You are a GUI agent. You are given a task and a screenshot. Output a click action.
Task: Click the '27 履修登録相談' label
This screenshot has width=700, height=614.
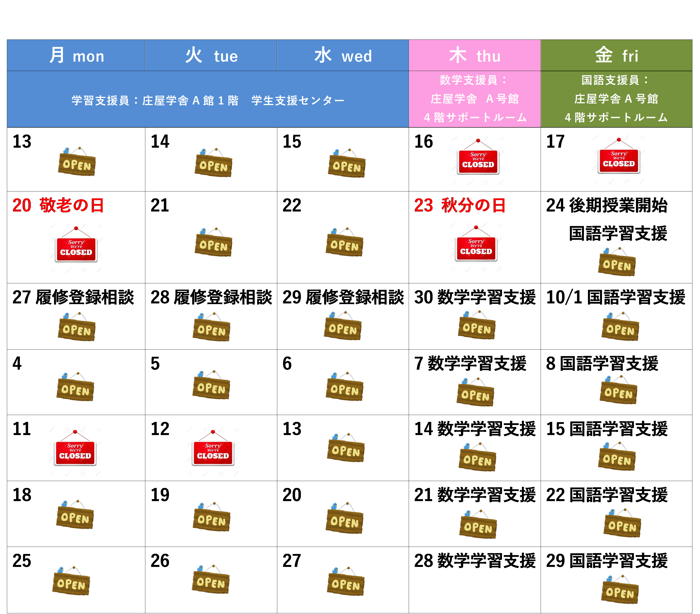(x=73, y=297)
